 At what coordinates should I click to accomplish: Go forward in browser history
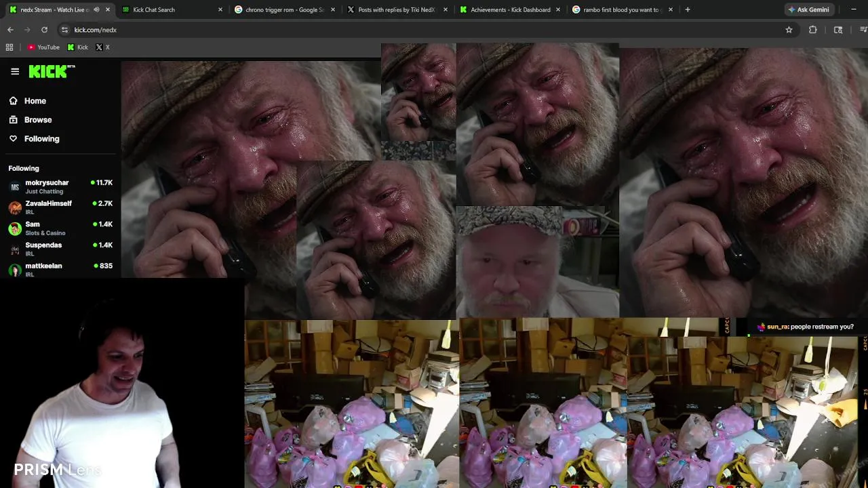27,30
